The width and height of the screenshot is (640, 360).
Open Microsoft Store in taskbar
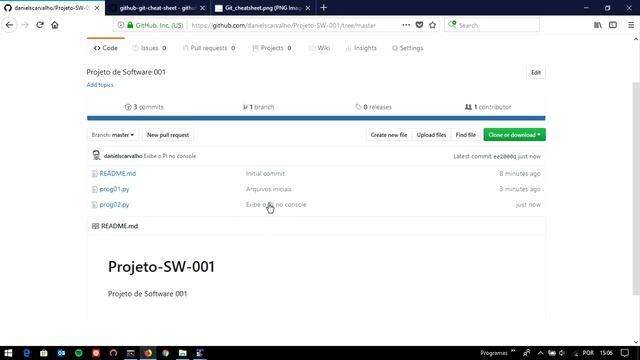44,353
